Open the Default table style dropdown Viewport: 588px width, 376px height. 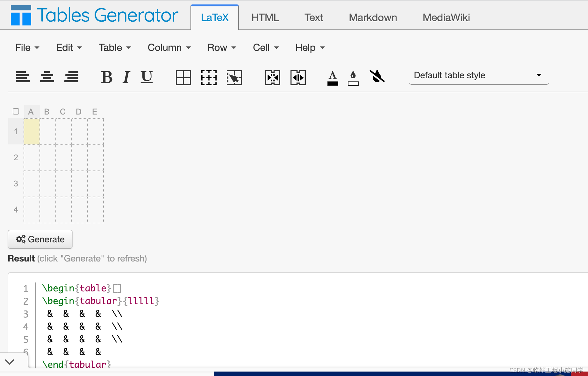tap(479, 75)
